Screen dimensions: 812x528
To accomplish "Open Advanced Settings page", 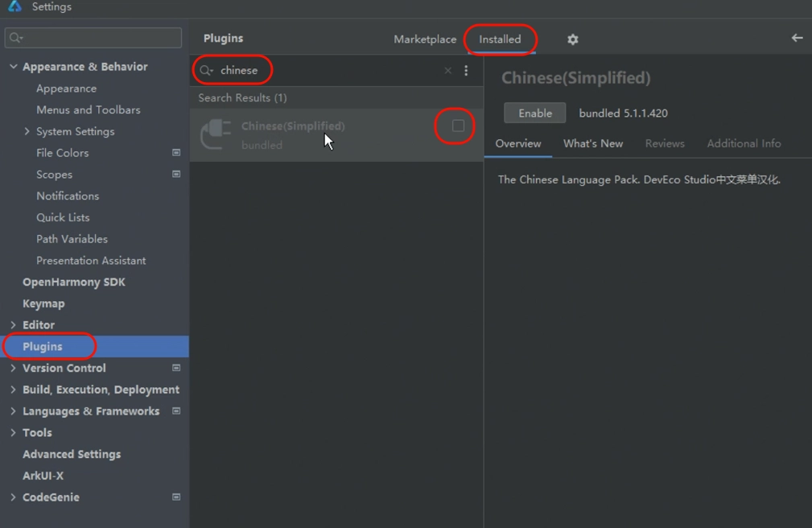I will [72, 454].
